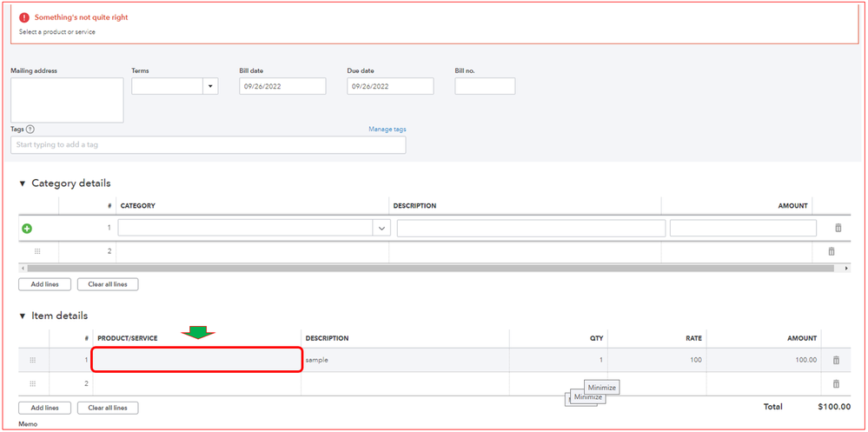This screenshot has height=432, width=868.
Task: Click the topmost Minimize tooltip button
Action: coord(602,388)
